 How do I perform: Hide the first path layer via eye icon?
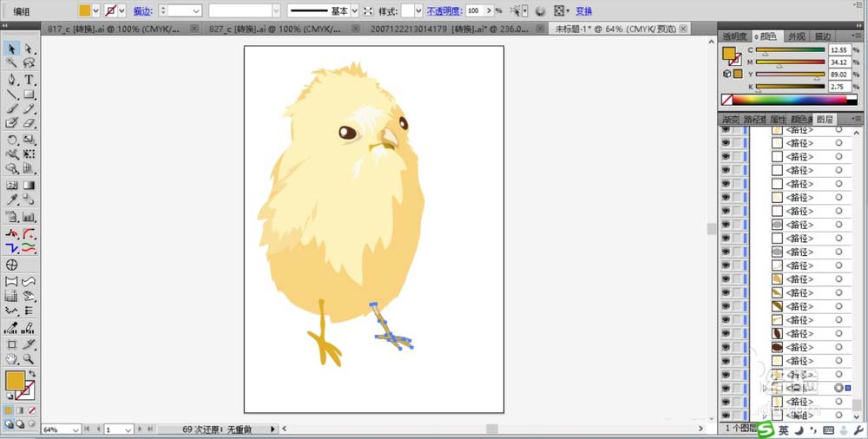tap(726, 130)
